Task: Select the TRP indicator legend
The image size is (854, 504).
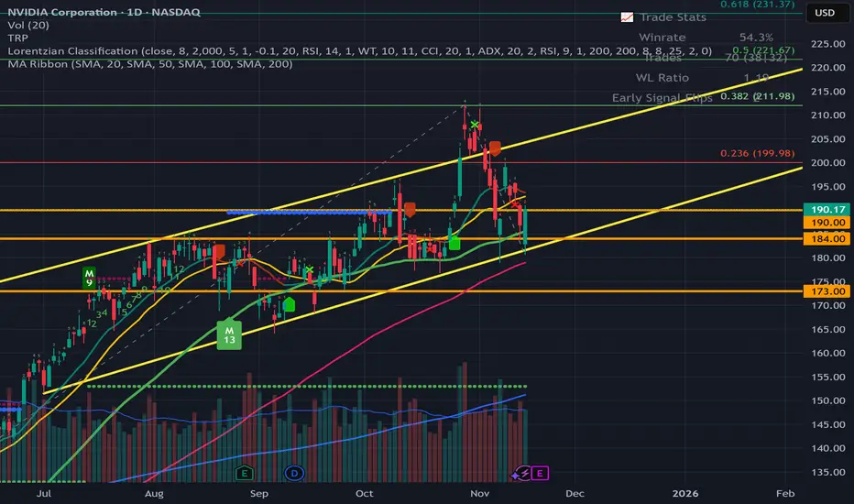Action: click(x=18, y=38)
